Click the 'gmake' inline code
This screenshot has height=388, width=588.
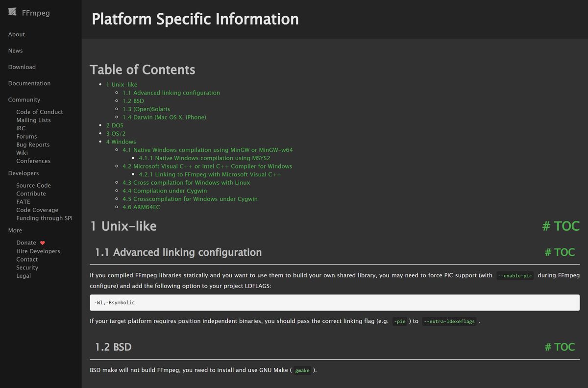point(302,370)
